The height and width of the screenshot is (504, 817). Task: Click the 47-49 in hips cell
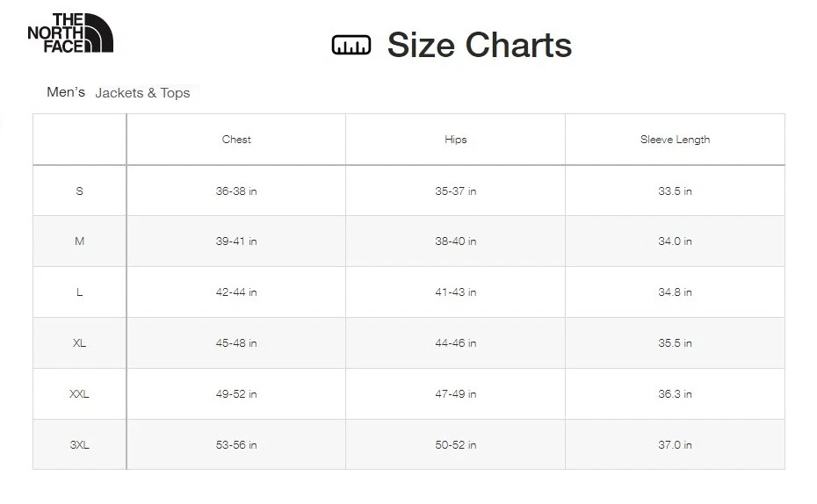tap(456, 394)
